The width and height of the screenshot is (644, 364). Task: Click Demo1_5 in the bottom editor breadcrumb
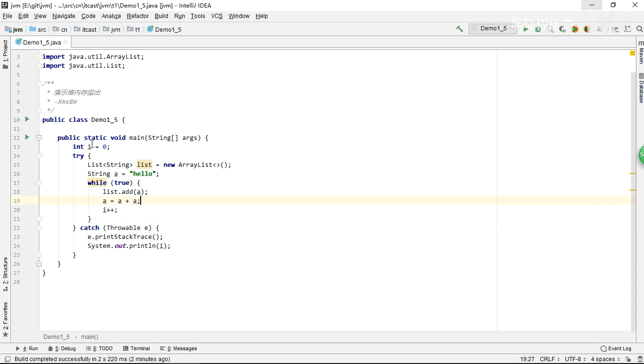[x=56, y=337]
